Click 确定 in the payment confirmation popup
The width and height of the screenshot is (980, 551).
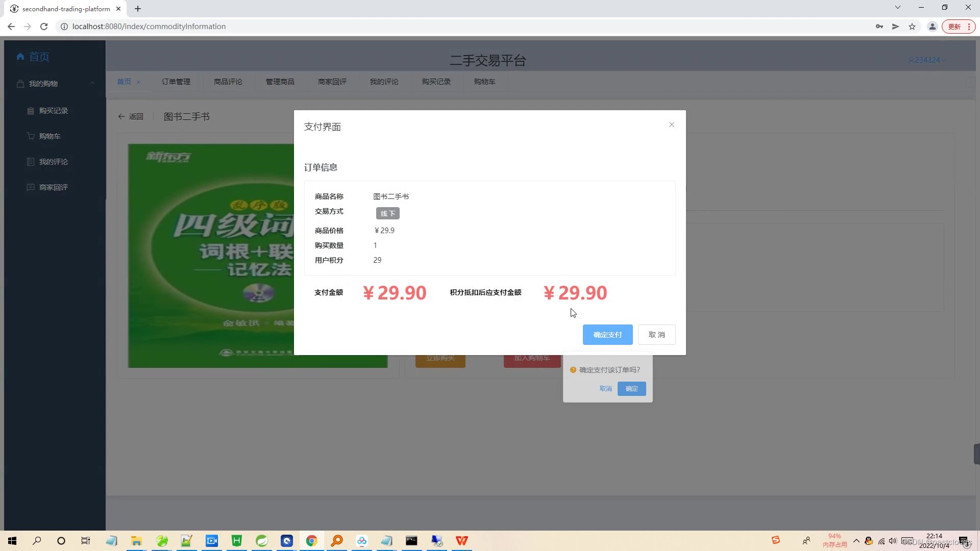coord(631,388)
